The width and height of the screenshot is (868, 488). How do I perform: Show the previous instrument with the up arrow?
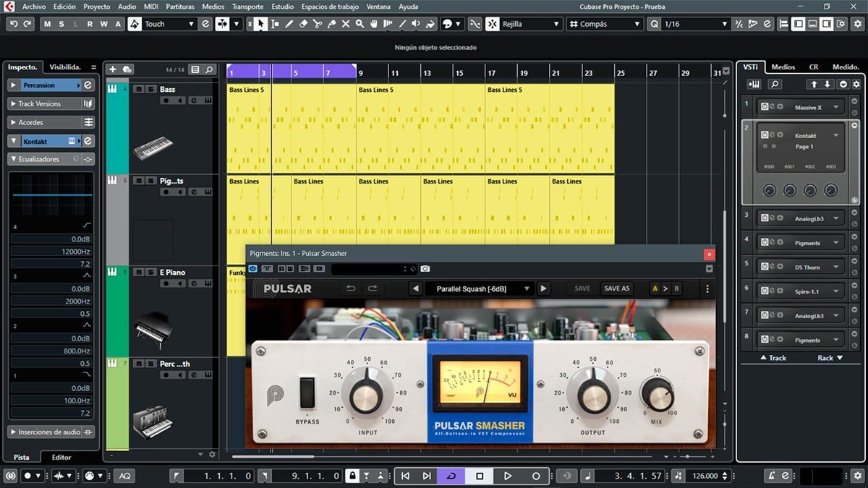point(814,85)
